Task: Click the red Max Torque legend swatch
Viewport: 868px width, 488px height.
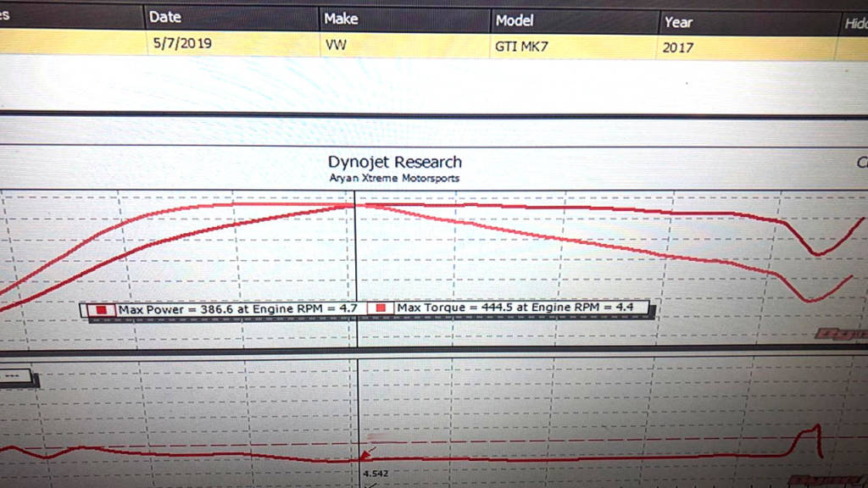Action: click(381, 308)
